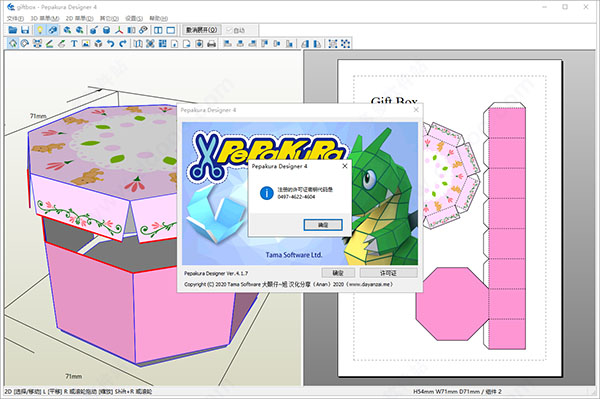Click the Gift Box title text on the page
Screen dimensions: 600x399
coord(394,100)
